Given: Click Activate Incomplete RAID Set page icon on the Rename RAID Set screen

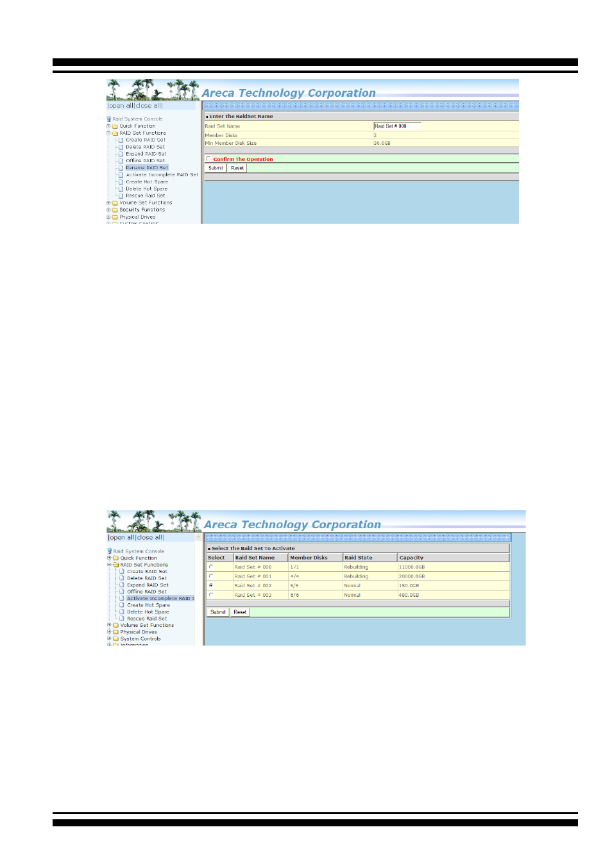Looking at the screenshot, I should [x=121, y=175].
